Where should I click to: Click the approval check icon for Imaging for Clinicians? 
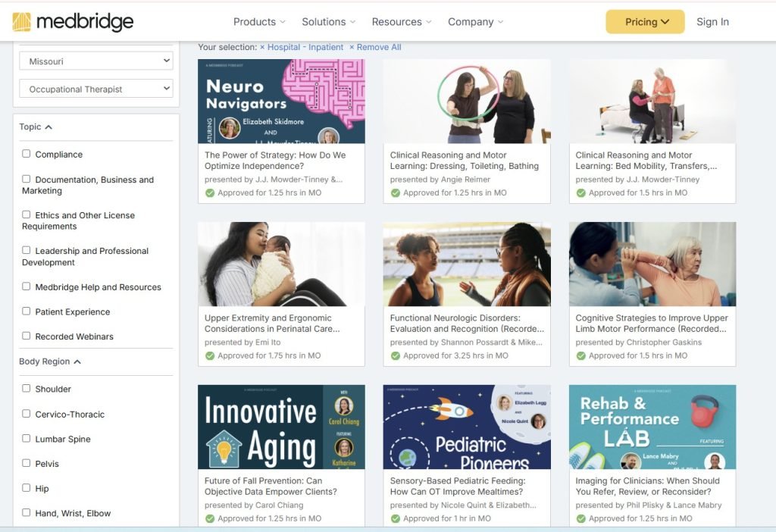(x=581, y=518)
